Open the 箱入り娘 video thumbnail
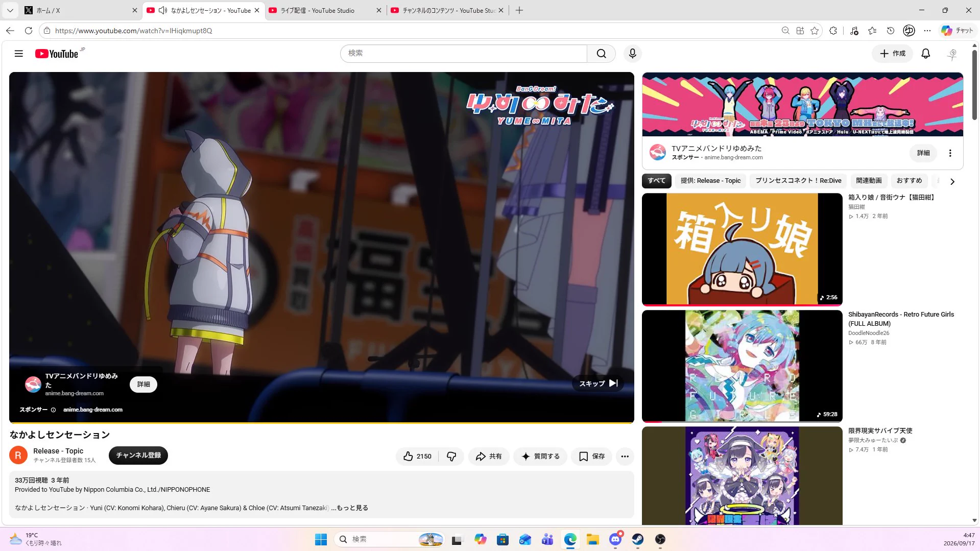Viewport: 980px width, 551px height. 742,249
